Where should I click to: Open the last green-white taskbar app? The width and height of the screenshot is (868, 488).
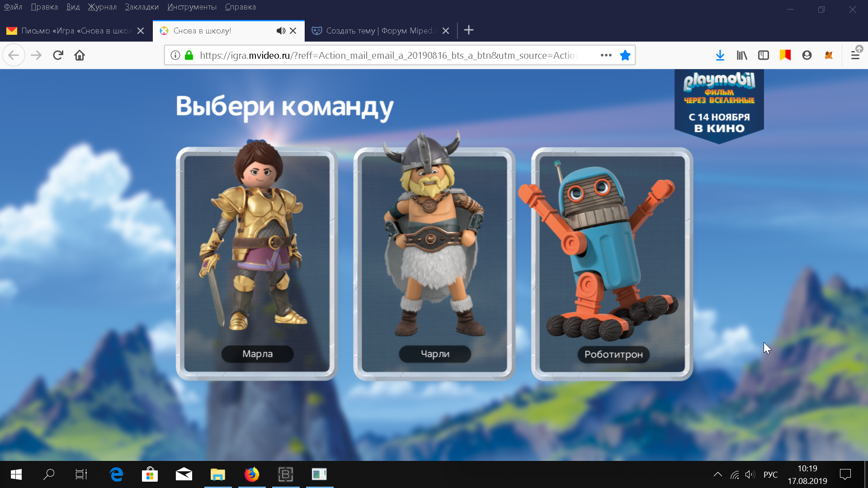click(320, 474)
